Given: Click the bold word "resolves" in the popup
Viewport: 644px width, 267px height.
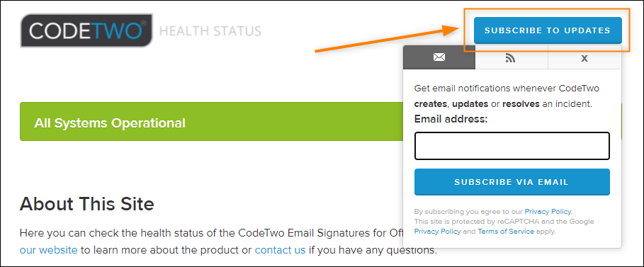Looking at the screenshot, I should pos(521,104).
